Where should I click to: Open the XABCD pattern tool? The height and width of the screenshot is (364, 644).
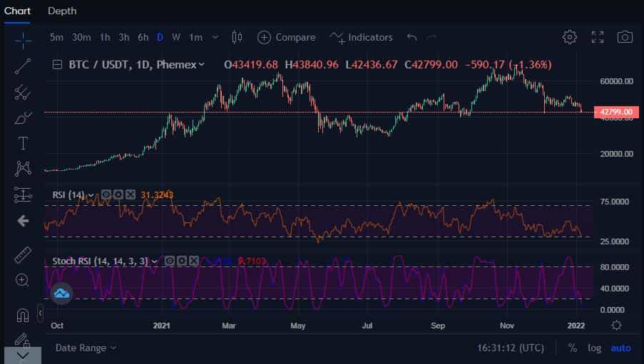point(23,169)
